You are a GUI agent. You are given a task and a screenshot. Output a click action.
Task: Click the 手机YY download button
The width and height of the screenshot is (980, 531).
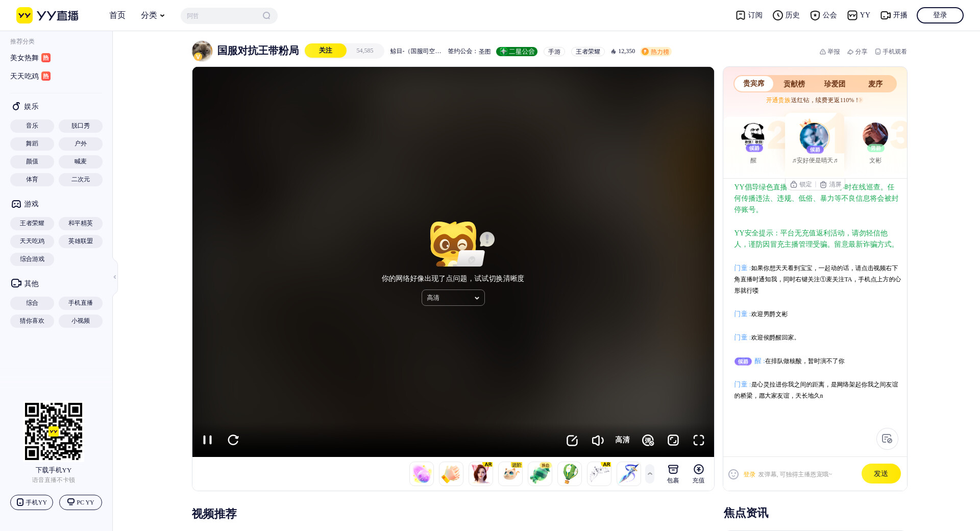(32, 502)
